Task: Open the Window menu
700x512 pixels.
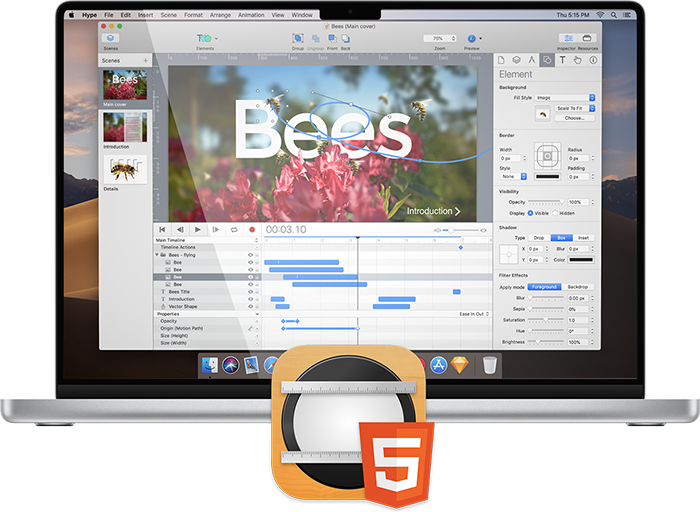Action: (302, 15)
